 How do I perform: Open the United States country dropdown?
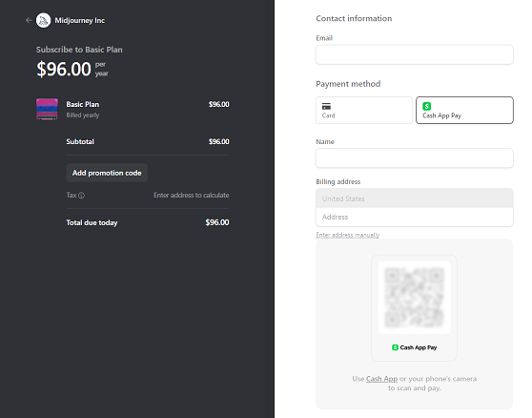coord(415,199)
